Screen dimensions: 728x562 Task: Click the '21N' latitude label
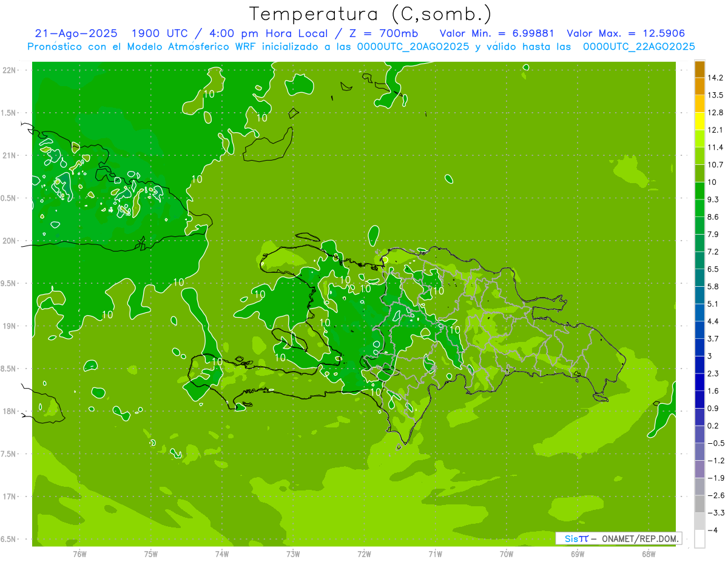[x=9, y=156]
